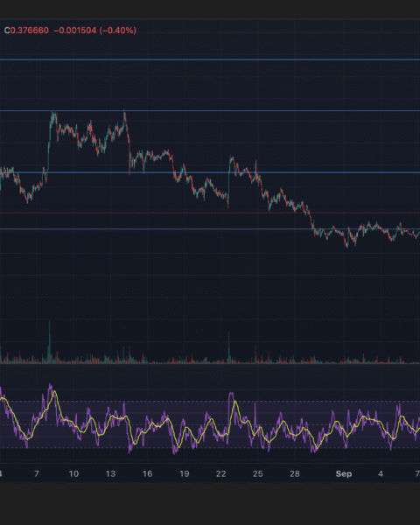Screen dimensions: 420x525
Task: Click the price change value −0.001504
Action: click(75, 31)
